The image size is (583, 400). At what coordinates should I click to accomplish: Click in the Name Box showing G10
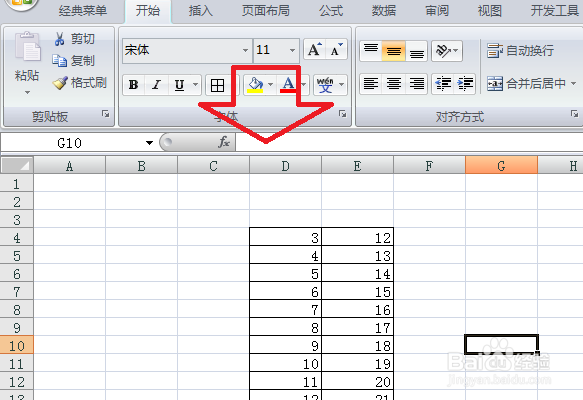coord(70,143)
